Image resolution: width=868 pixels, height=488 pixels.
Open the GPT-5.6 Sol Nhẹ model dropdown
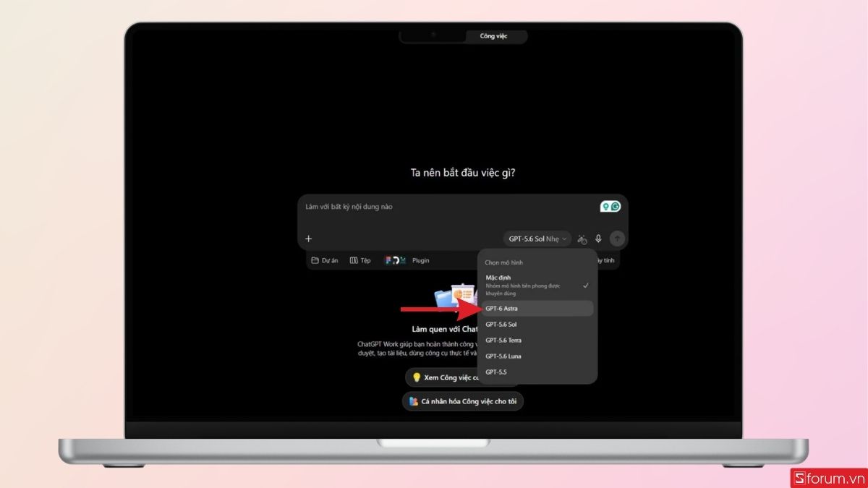tap(538, 239)
